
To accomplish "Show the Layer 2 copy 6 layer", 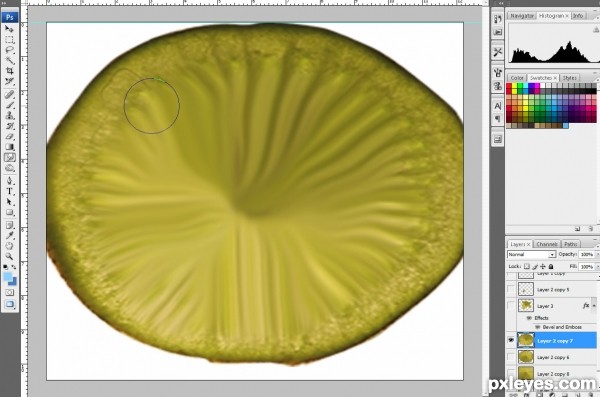I will point(511,357).
